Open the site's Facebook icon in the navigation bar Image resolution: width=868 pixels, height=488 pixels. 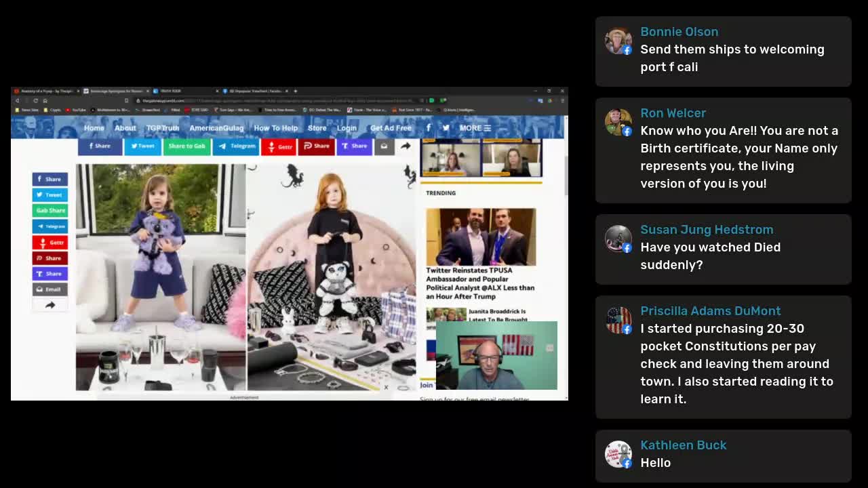tap(428, 127)
